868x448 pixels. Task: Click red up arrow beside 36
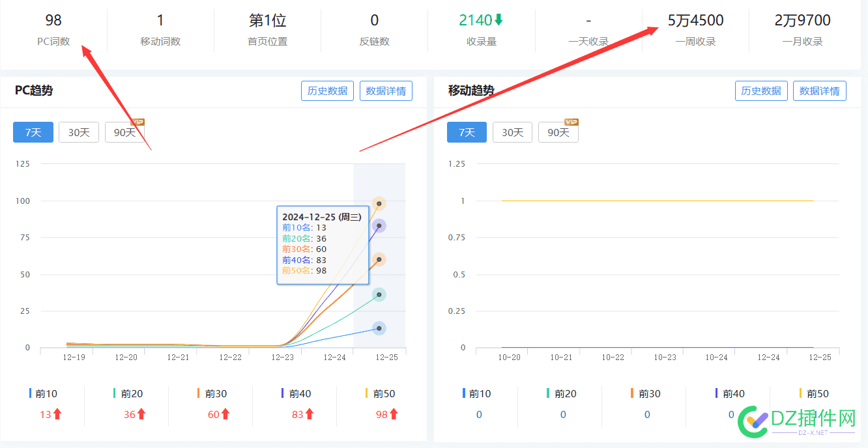pos(141,414)
